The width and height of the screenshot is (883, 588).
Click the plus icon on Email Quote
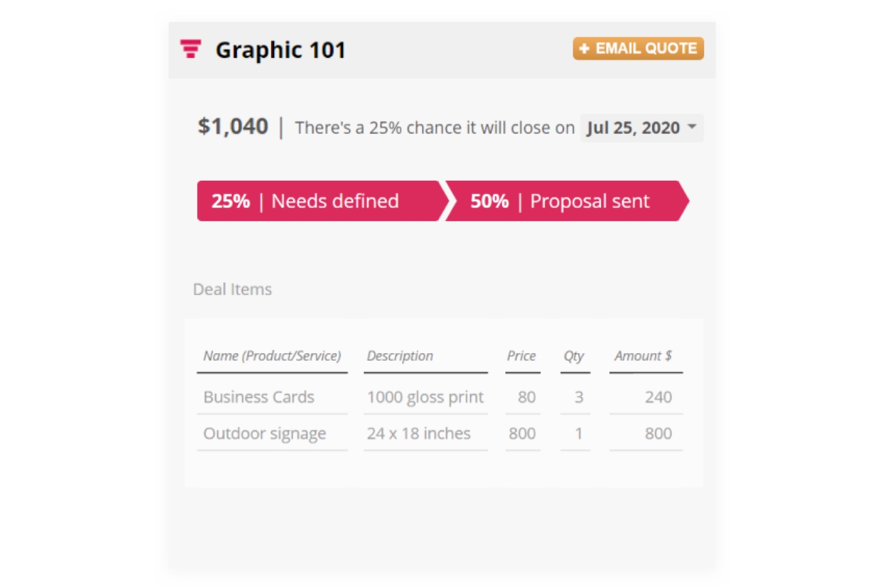coord(584,48)
